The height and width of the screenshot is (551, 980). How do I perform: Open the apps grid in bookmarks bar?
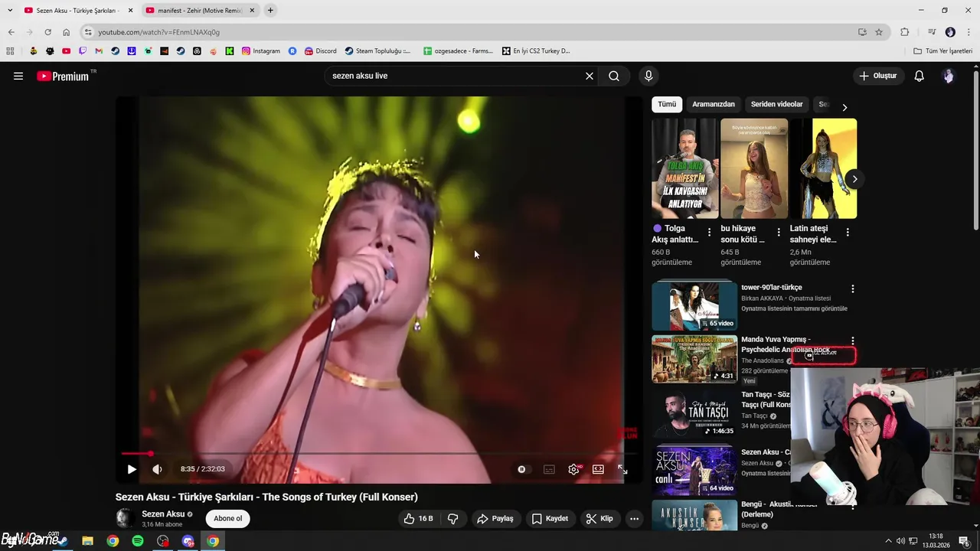tap(10, 51)
